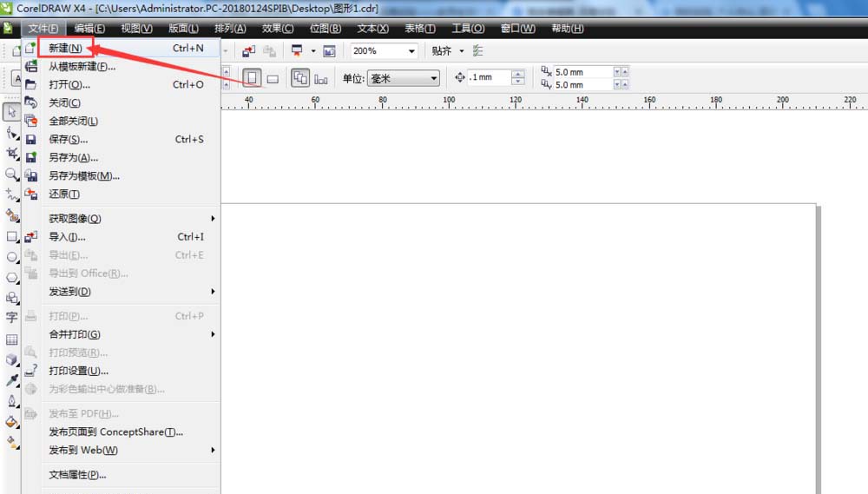Open the 工具(O) menu
The width and height of the screenshot is (868, 494).
[469, 29]
